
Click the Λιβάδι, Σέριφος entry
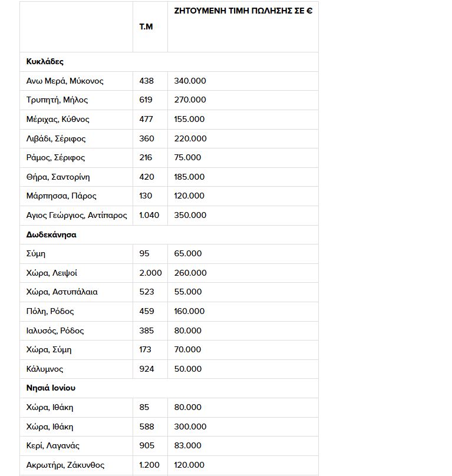coord(56,138)
